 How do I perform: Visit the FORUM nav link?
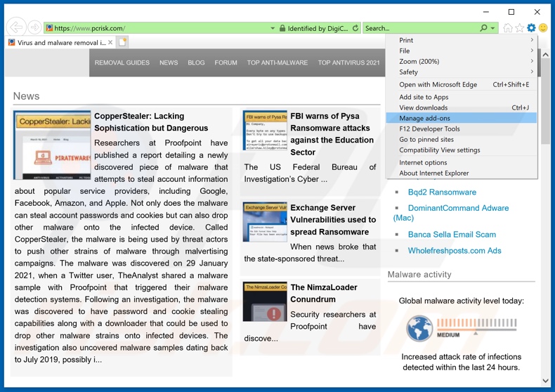[x=226, y=63]
